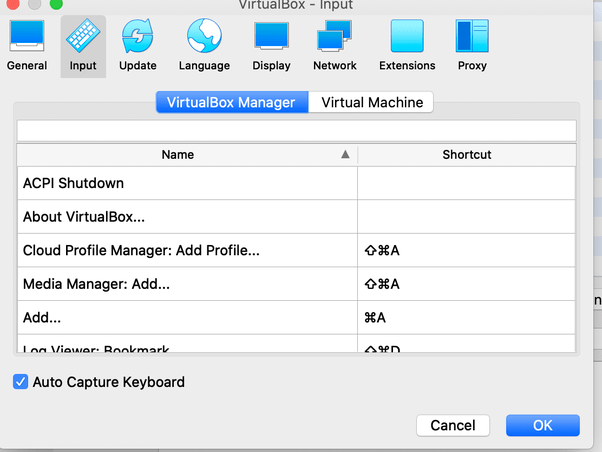This screenshot has height=452, width=602.
Task: Select the Input keyboard icon
Action: tap(83, 36)
